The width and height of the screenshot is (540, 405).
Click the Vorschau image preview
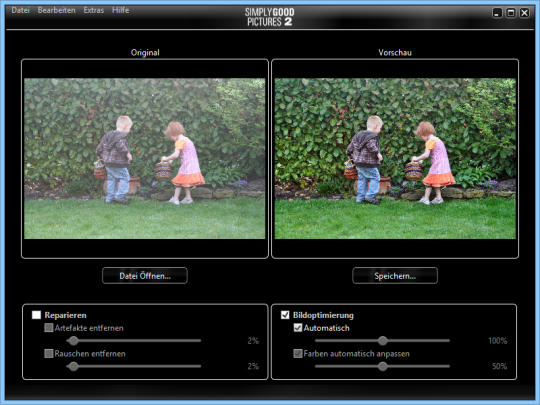click(x=395, y=158)
